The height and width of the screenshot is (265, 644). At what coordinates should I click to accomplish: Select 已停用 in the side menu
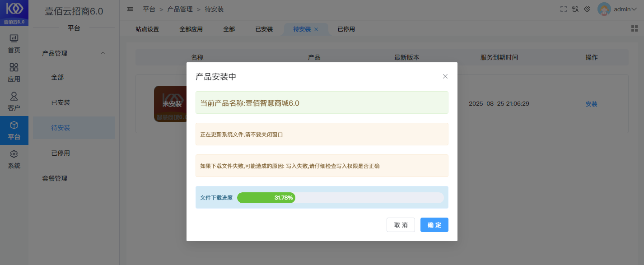pos(74,153)
